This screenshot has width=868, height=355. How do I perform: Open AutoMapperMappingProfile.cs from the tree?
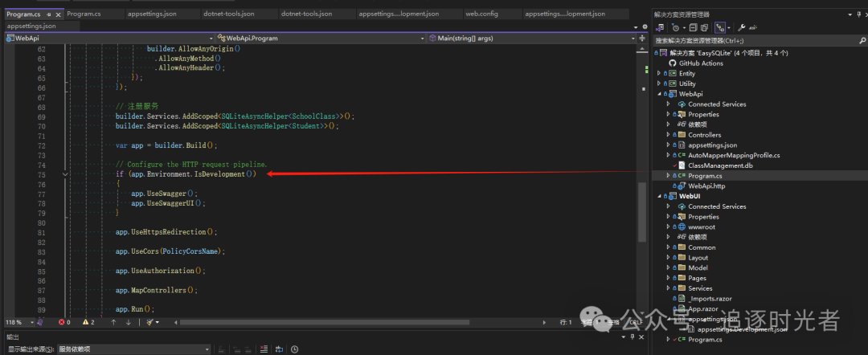point(734,155)
